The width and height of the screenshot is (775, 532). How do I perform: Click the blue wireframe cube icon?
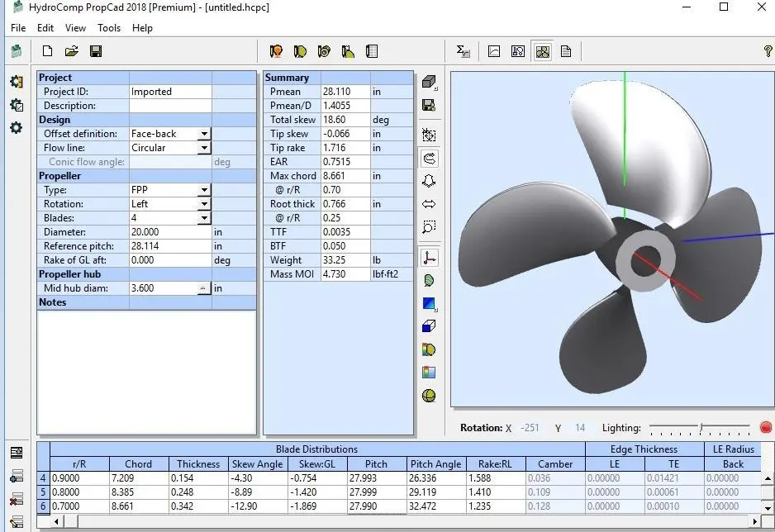[x=429, y=326]
